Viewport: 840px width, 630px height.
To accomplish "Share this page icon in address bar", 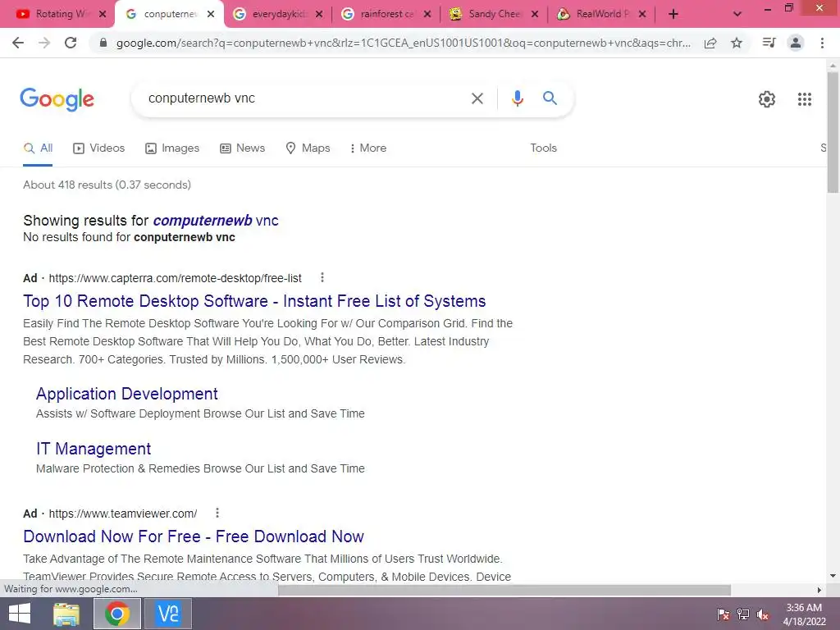I will click(710, 43).
